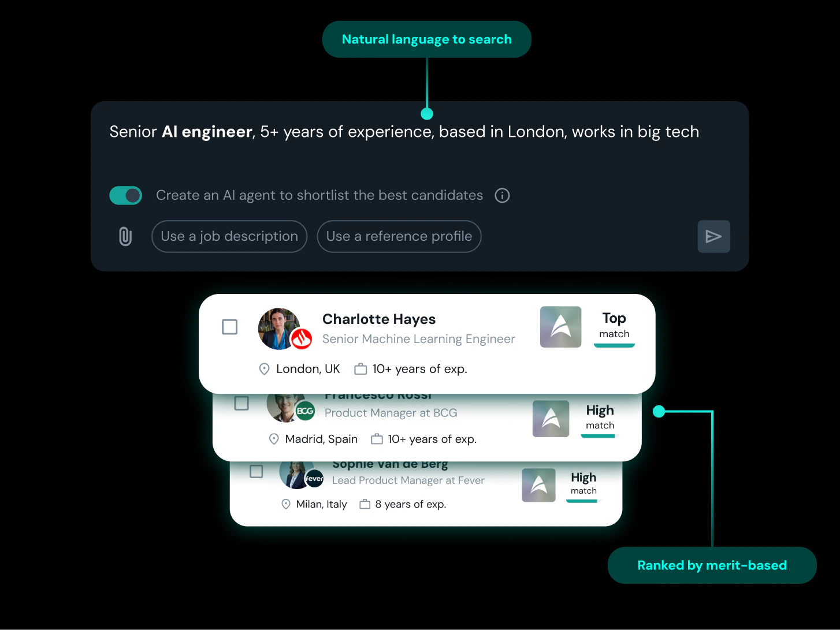Click the location pin icon for Charlotte Hayes
Screen dimensions: 840x630
(x=264, y=368)
